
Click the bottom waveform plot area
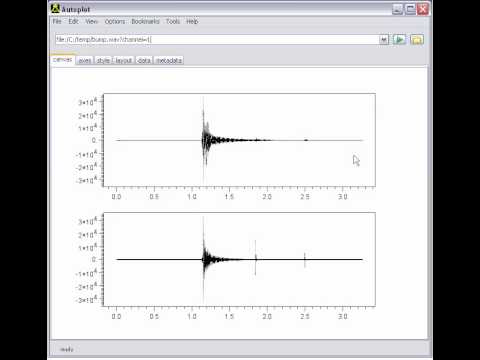(x=239, y=259)
